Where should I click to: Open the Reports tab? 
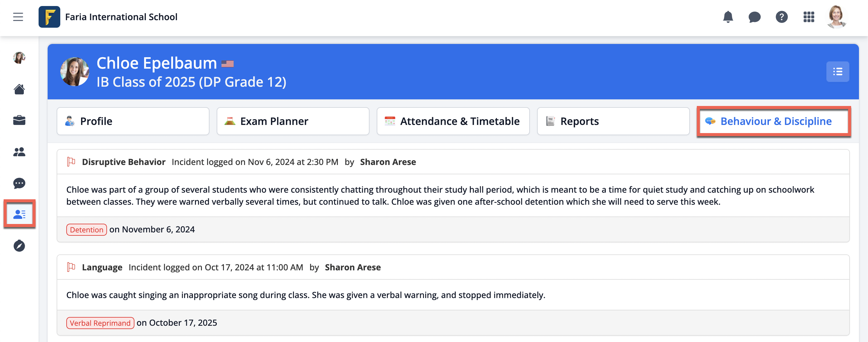(x=613, y=121)
